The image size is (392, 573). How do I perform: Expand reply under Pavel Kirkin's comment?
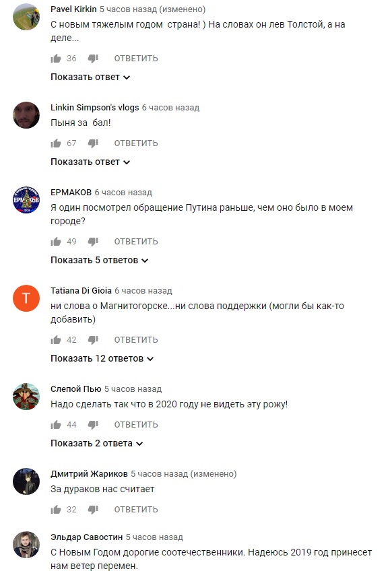point(90,77)
